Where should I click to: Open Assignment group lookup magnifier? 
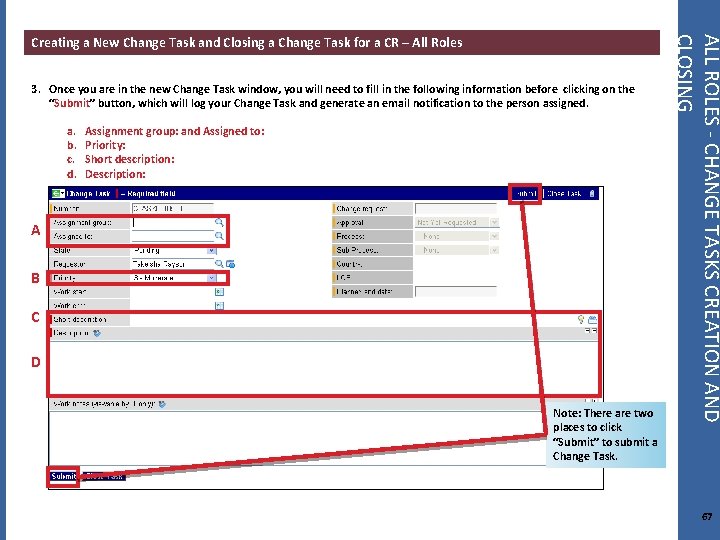(x=219, y=222)
